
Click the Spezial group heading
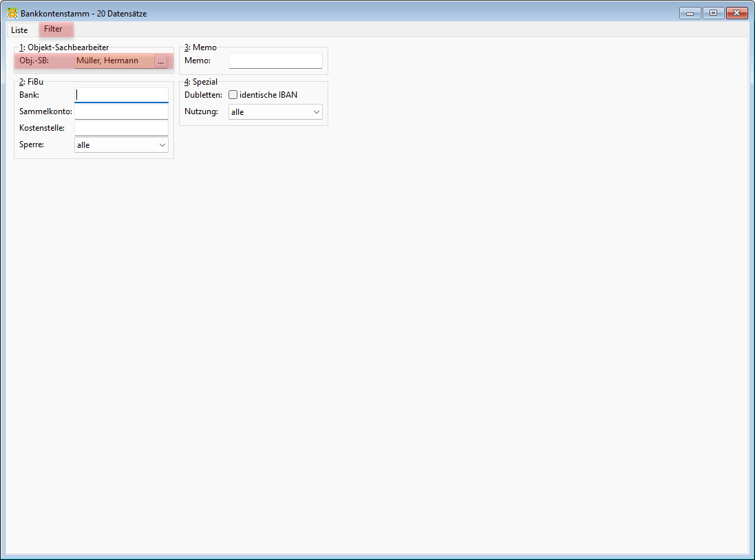point(201,82)
